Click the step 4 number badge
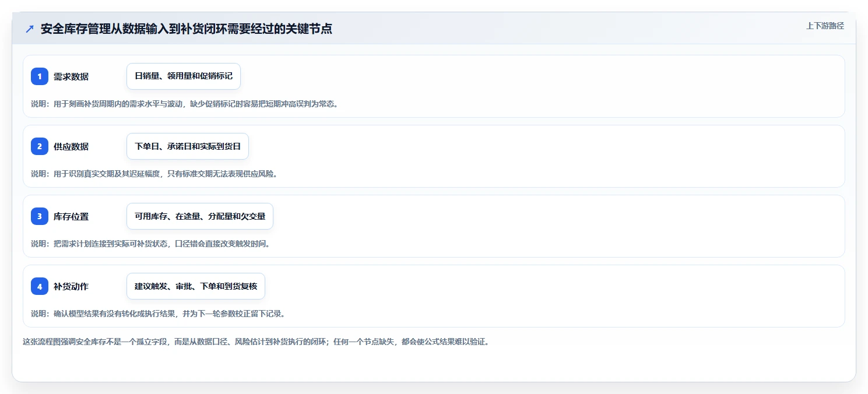868x394 pixels. pyautogui.click(x=40, y=286)
